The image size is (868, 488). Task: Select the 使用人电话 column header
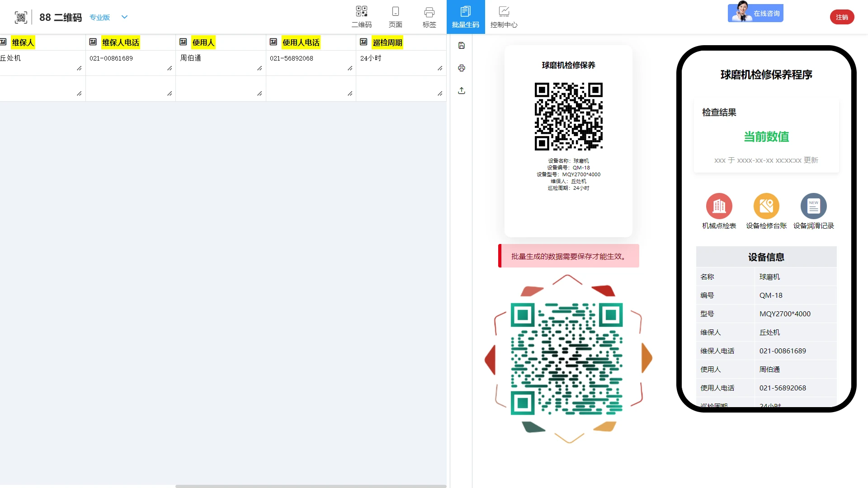(x=301, y=42)
